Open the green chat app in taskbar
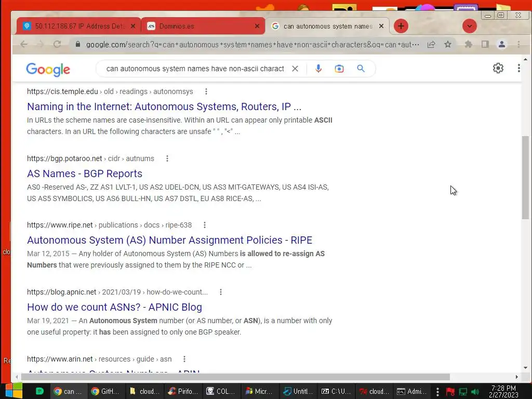The image size is (532, 399). [x=39, y=391]
